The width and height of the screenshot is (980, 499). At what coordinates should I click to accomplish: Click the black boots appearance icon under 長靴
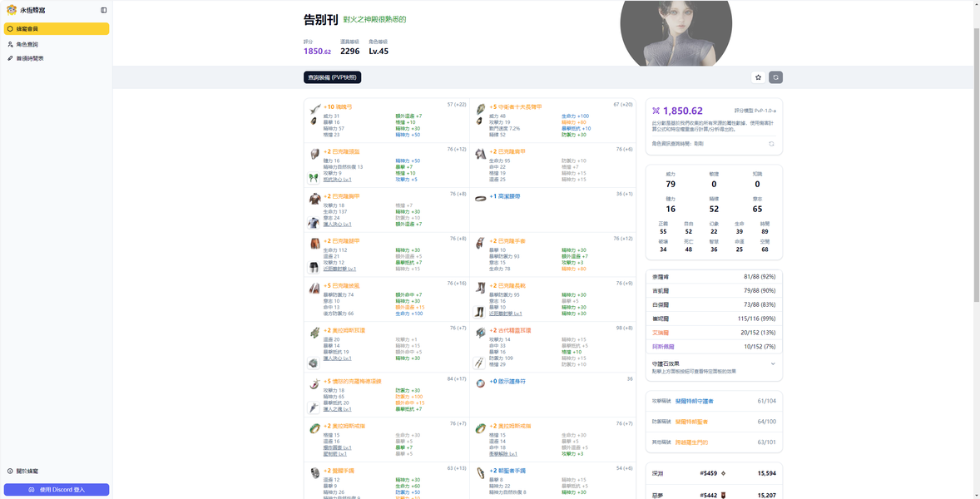point(479,312)
